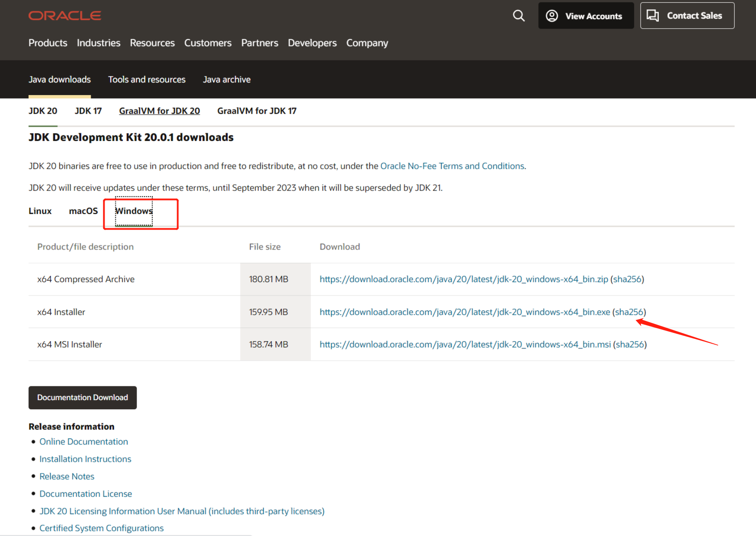Click the View Accounts button
Screen dimensions: 756x536
[x=586, y=16]
